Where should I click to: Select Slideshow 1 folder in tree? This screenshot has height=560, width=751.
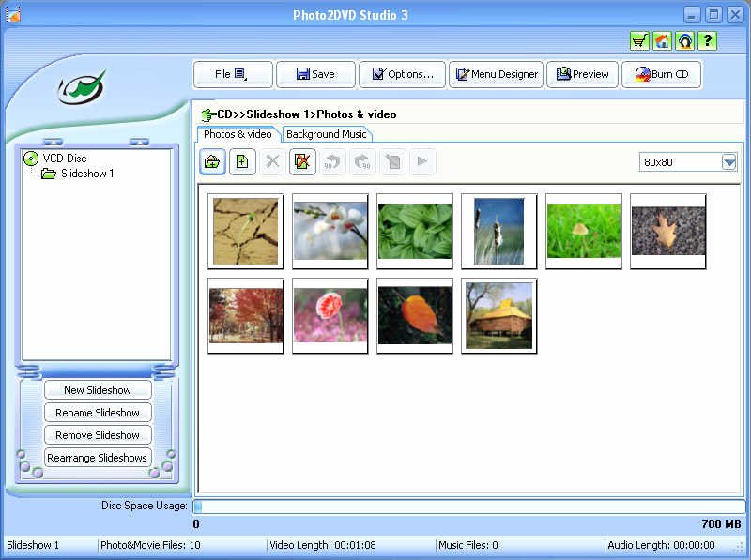[77, 174]
